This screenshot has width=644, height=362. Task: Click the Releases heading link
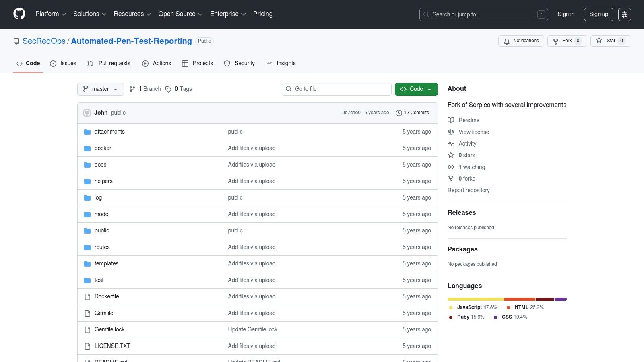coord(462,213)
